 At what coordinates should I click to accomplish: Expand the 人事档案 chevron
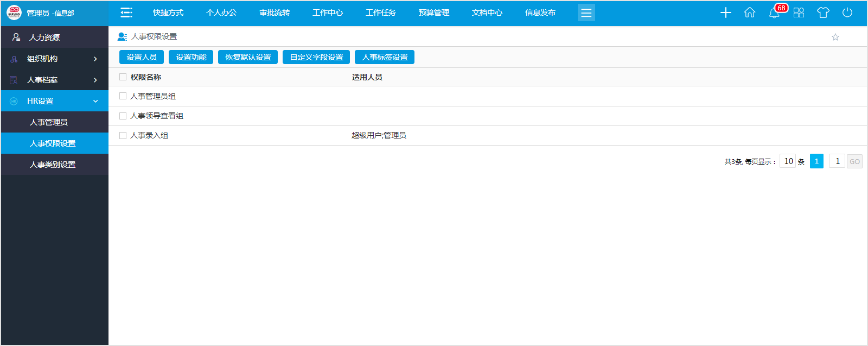[95, 80]
